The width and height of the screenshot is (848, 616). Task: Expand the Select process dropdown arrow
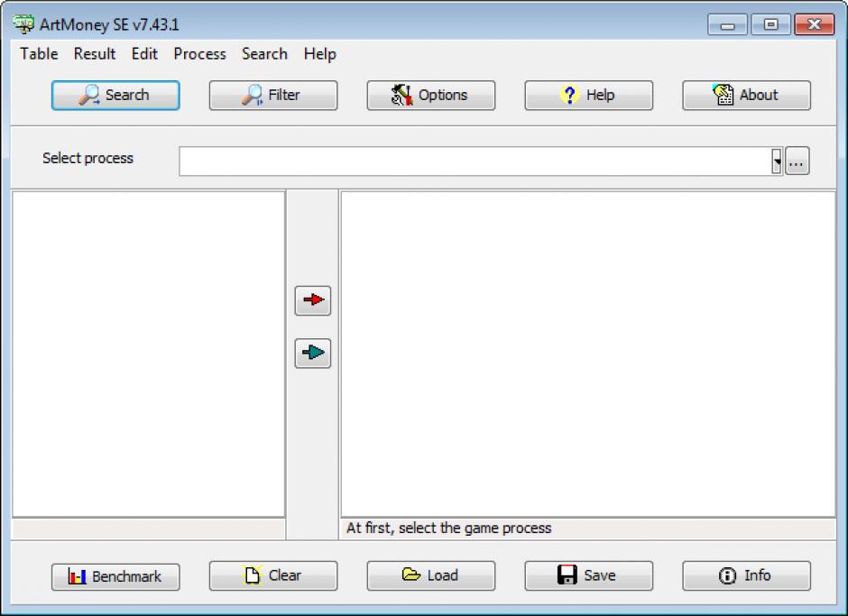point(777,161)
